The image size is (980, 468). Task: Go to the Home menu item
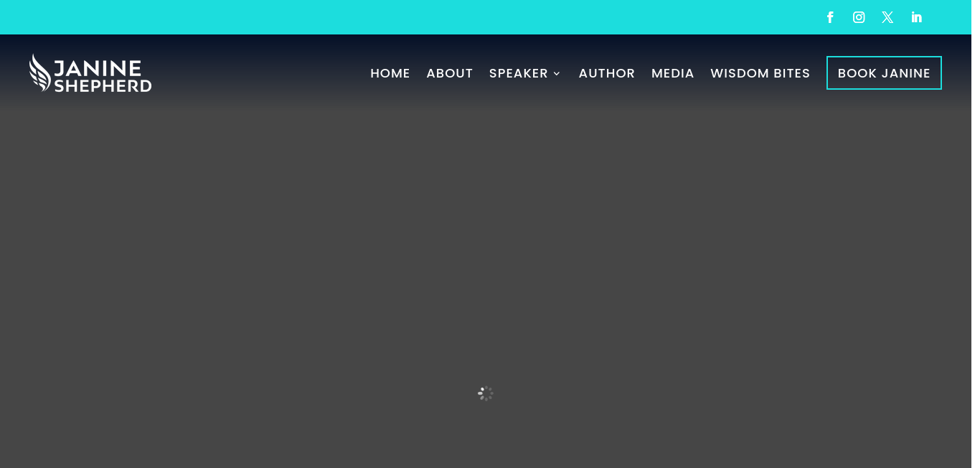pos(390,73)
